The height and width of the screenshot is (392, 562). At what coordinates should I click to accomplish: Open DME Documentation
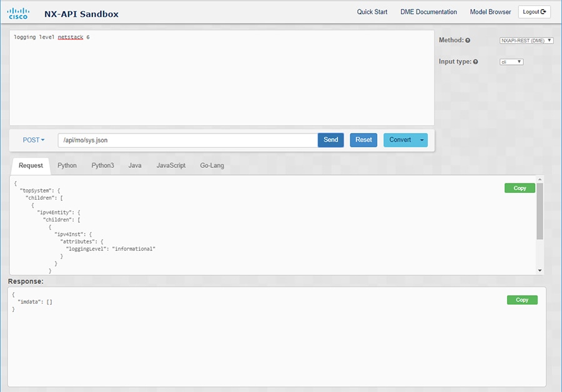point(428,12)
